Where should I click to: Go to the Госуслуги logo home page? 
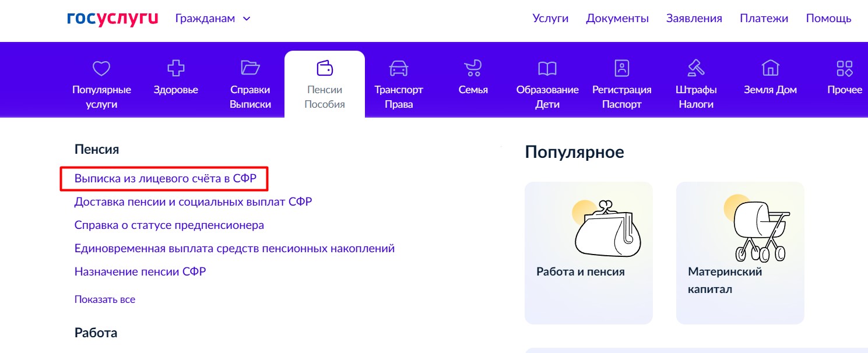click(x=113, y=19)
